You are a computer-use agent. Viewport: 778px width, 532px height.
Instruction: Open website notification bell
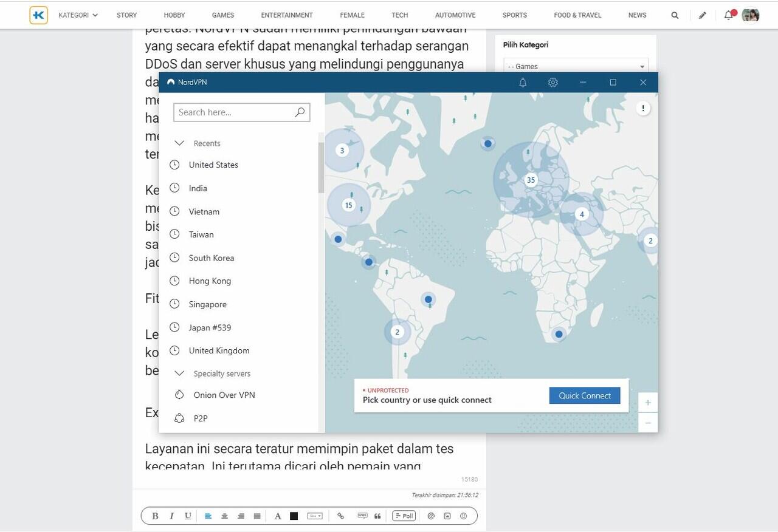click(x=729, y=15)
